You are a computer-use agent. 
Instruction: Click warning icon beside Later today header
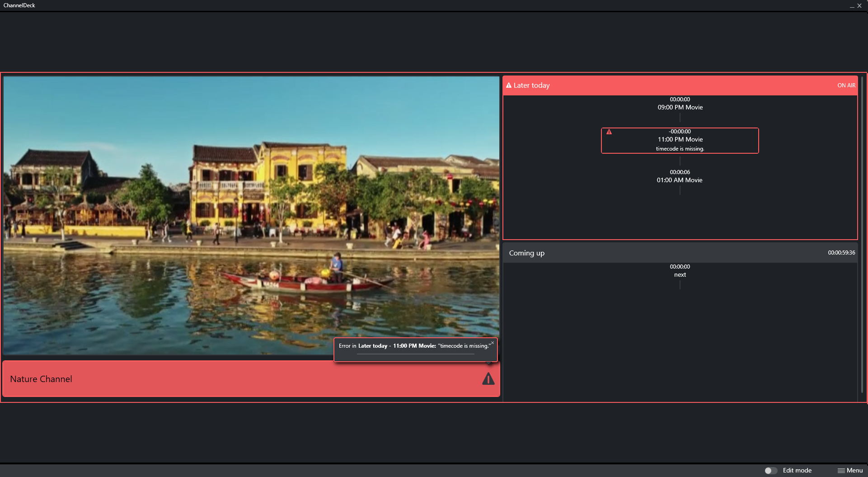click(x=509, y=85)
